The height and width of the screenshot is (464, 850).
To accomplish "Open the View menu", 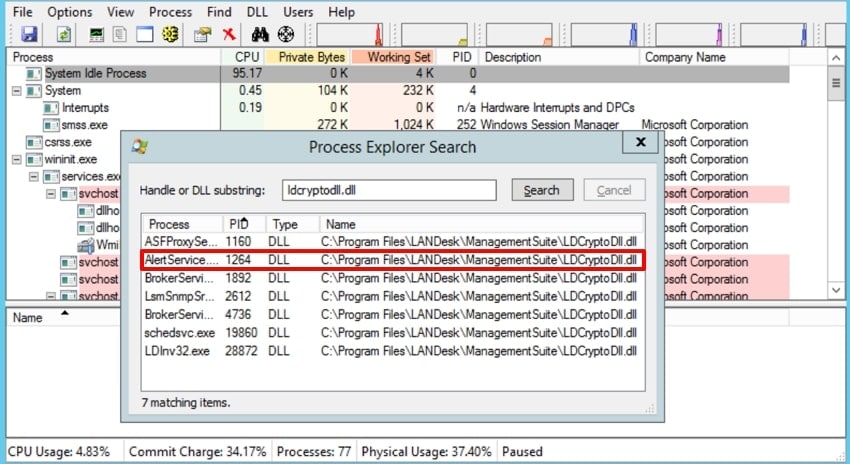I will click(120, 12).
